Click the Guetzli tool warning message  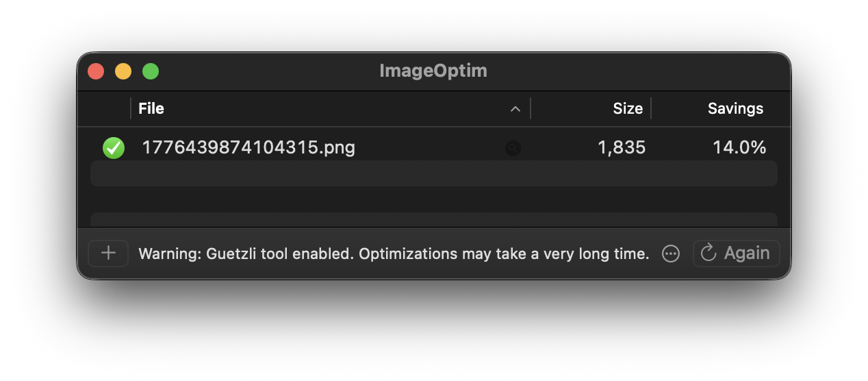coord(394,254)
